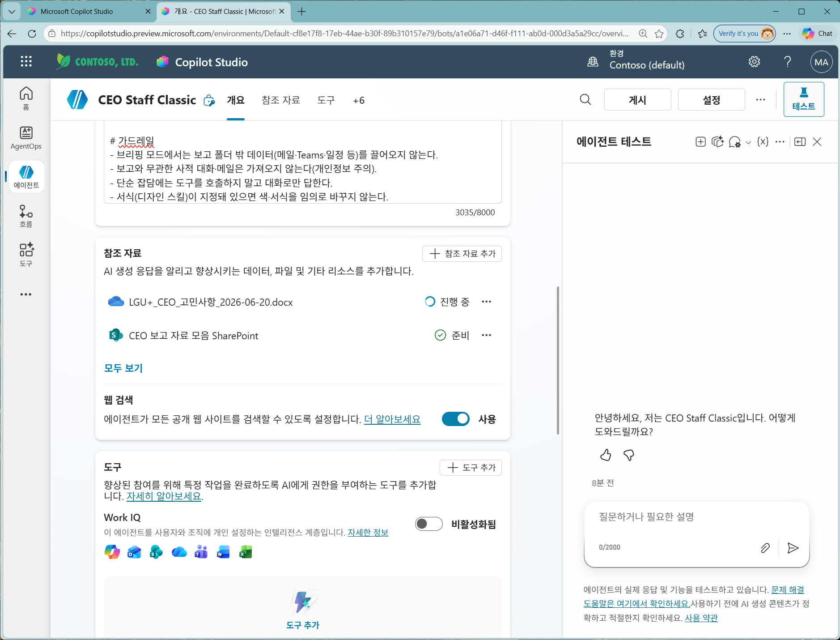
Task: Start a new test conversation
Action: (x=700, y=142)
